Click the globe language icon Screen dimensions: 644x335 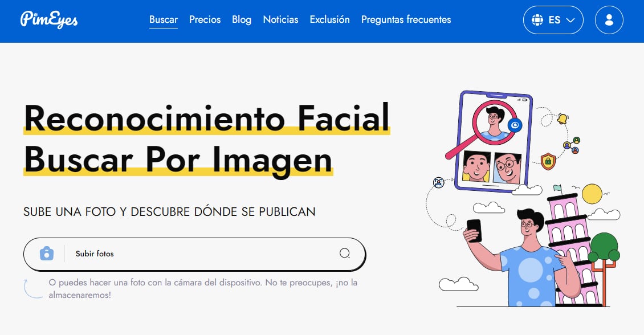[536, 20]
